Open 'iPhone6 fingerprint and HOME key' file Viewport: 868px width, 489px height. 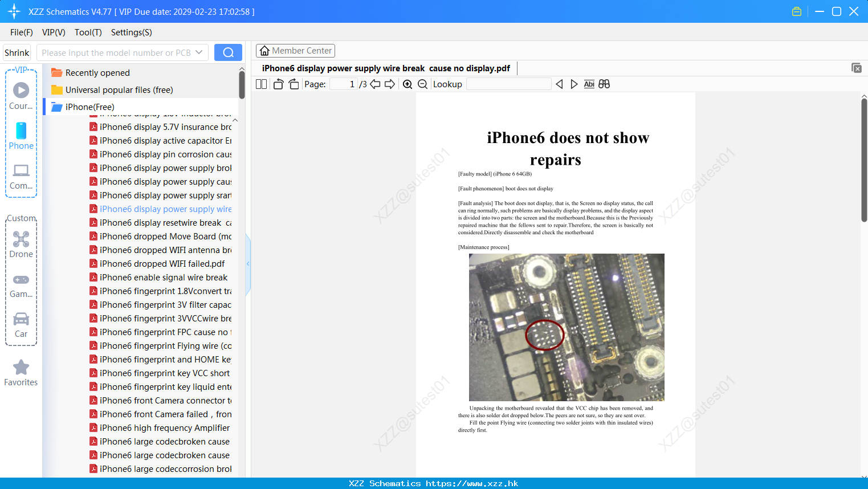[x=161, y=360]
